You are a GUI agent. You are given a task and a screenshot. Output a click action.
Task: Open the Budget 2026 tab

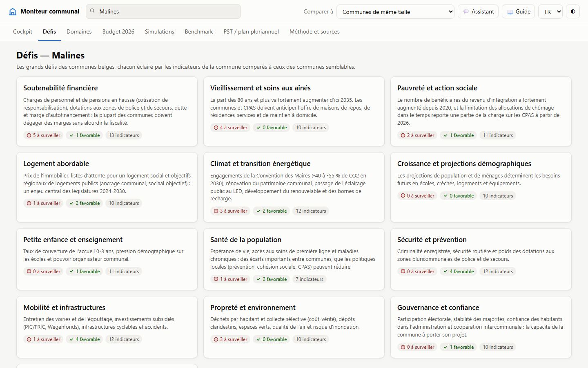pyautogui.click(x=118, y=31)
